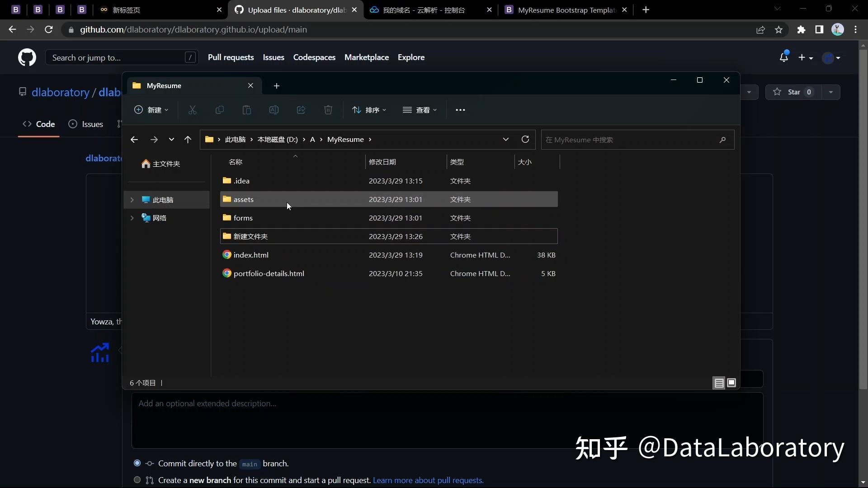Select portfolio-details.html file
Image resolution: width=868 pixels, height=488 pixels.
pos(389,273)
